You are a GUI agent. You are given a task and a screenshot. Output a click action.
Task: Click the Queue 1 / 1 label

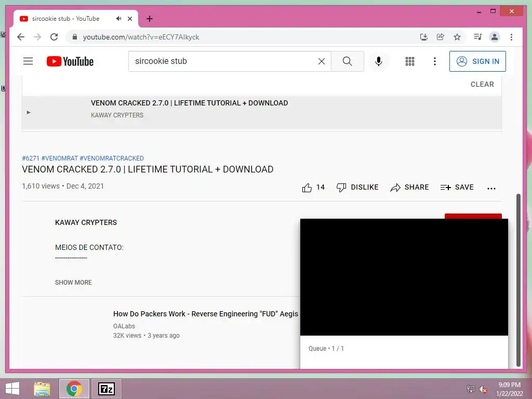point(326,349)
